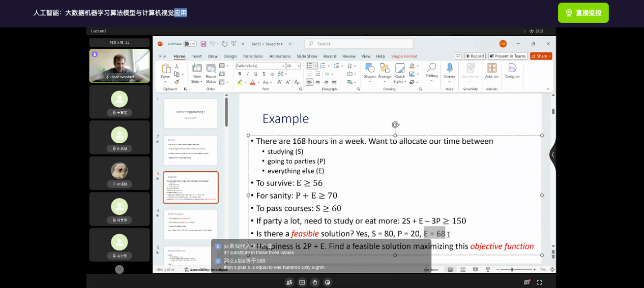The image size is (644, 288).
Task: Collapse the ribbon chevron
Action: pos(548,89)
